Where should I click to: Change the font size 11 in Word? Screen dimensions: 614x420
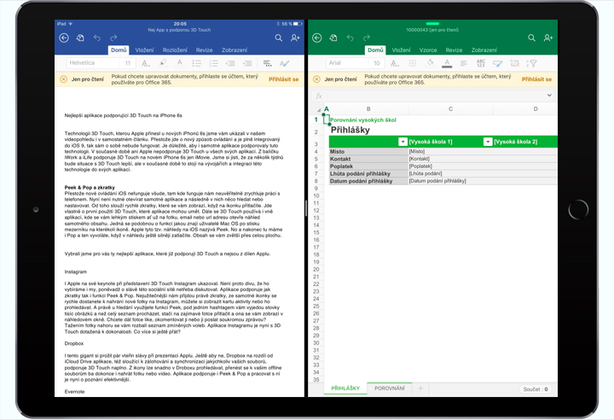click(x=128, y=63)
